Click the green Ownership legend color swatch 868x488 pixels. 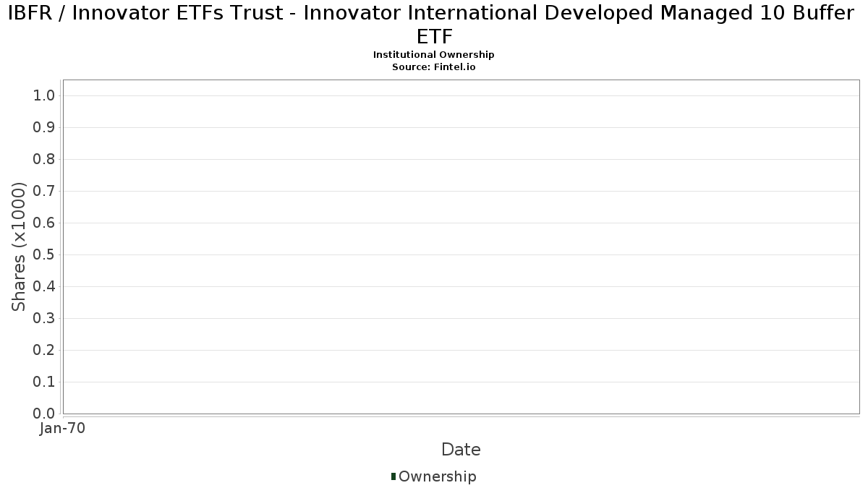point(393,476)
